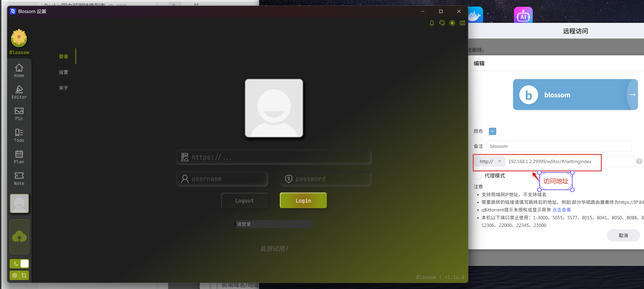Image resolution: width=644 pixels, height=289 pixels.
Task: Open the Pic gallery section
Action: (x=19, y=114)
